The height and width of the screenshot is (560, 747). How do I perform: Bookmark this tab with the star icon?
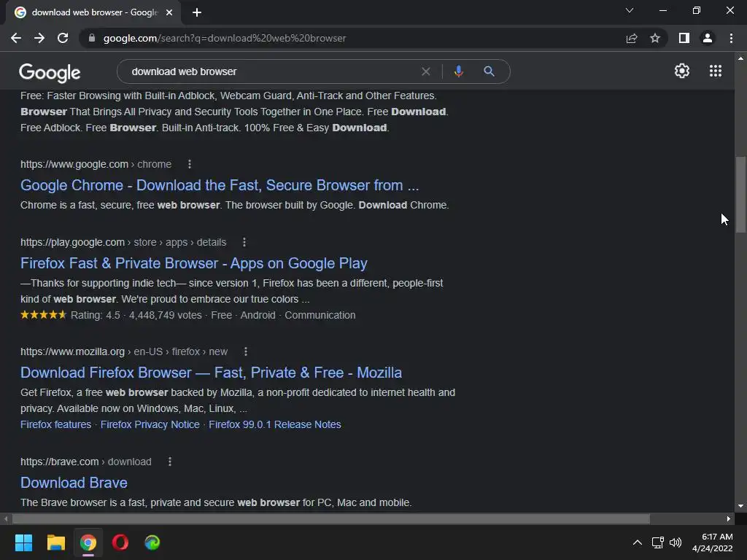click(x=655, y=38)
